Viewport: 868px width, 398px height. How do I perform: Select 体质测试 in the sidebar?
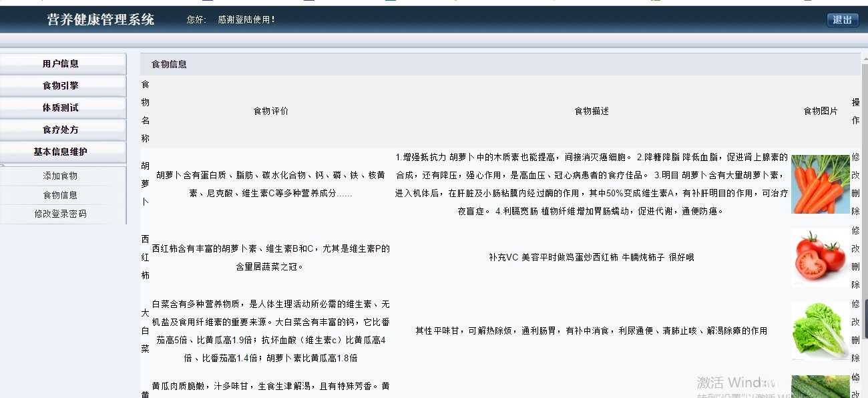click(63, 107)
